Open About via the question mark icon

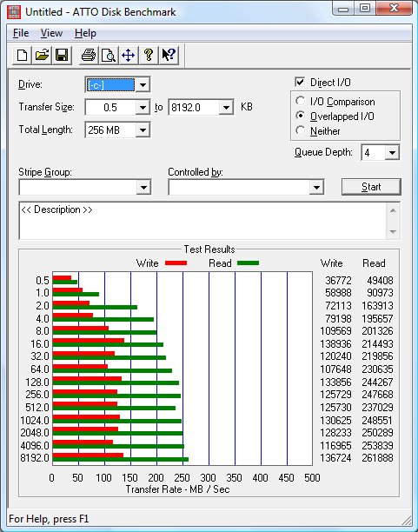(149, 55)
